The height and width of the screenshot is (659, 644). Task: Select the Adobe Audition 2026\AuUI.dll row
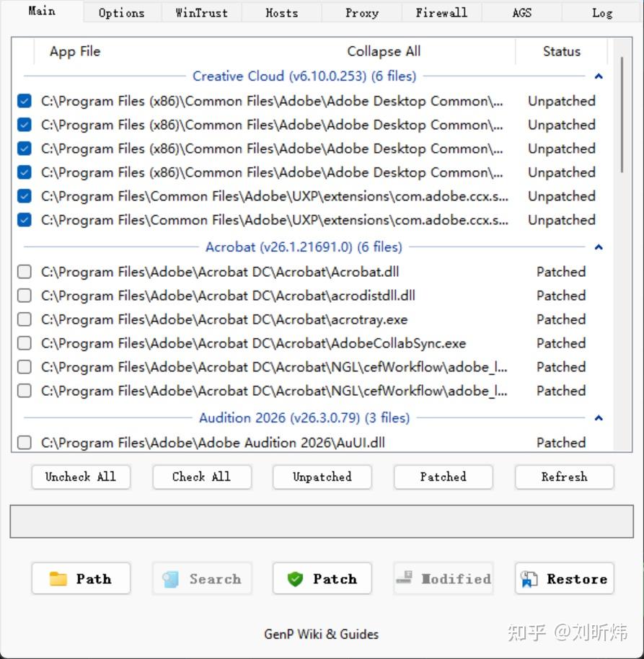tap(213, 443)
